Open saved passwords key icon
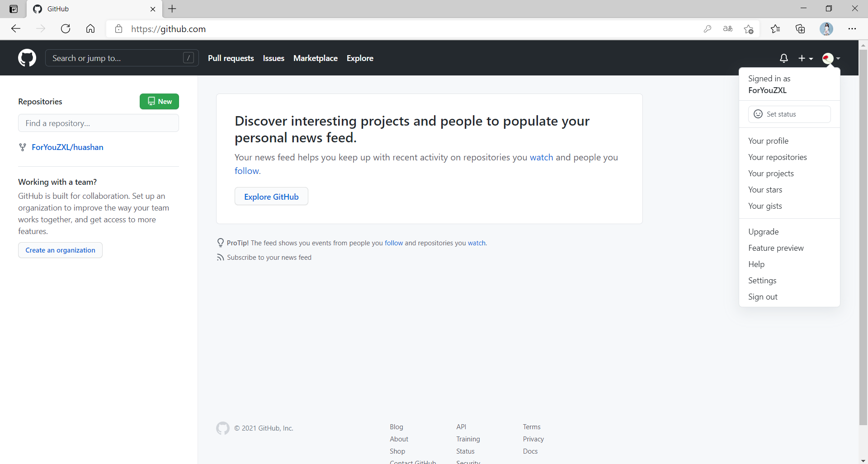This screenshot has width=868, height=464. point(708,29)
